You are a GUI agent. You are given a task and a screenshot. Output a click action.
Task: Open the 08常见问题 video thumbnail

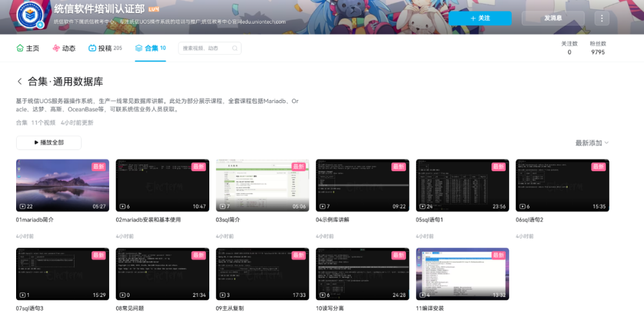point(163,274)
